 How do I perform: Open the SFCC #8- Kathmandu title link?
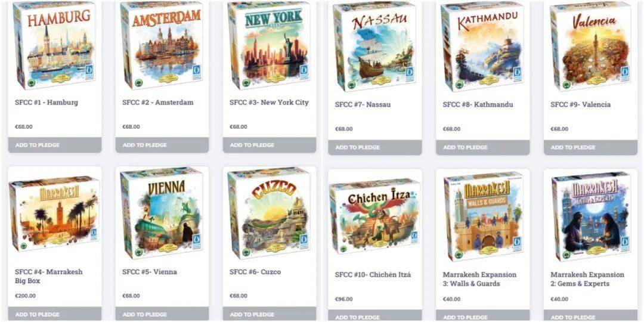click(x=478, y=104)
